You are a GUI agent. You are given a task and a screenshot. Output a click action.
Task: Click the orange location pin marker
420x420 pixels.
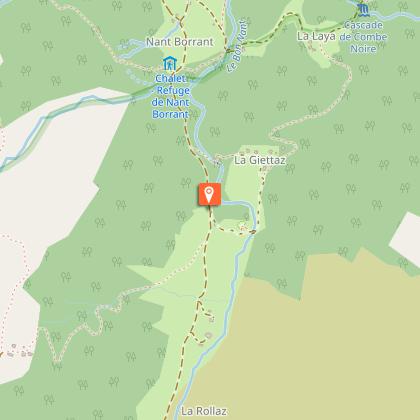click(x=209, y=194)
